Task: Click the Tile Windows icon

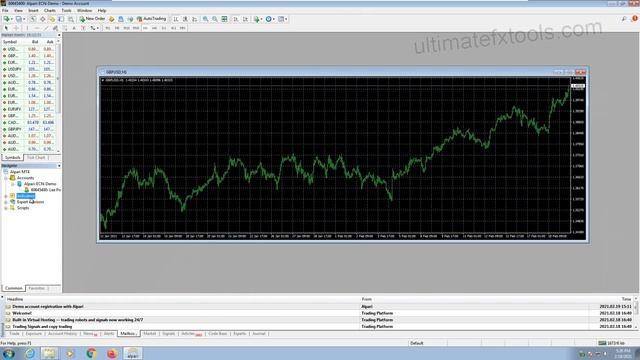Action: point(224,19)
